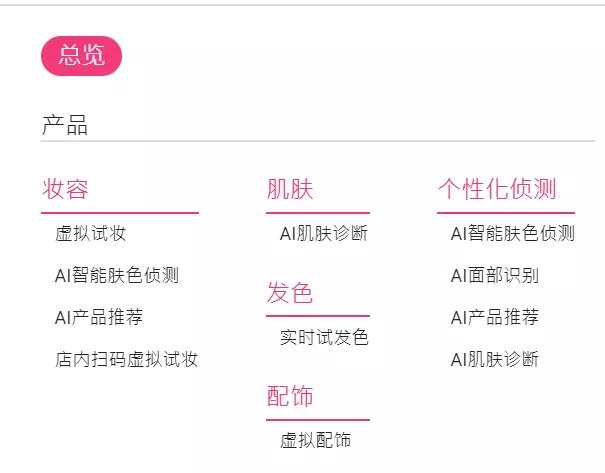Select the 产品 section heading
The width and height of the screenshot is (605, 473).
65,125
